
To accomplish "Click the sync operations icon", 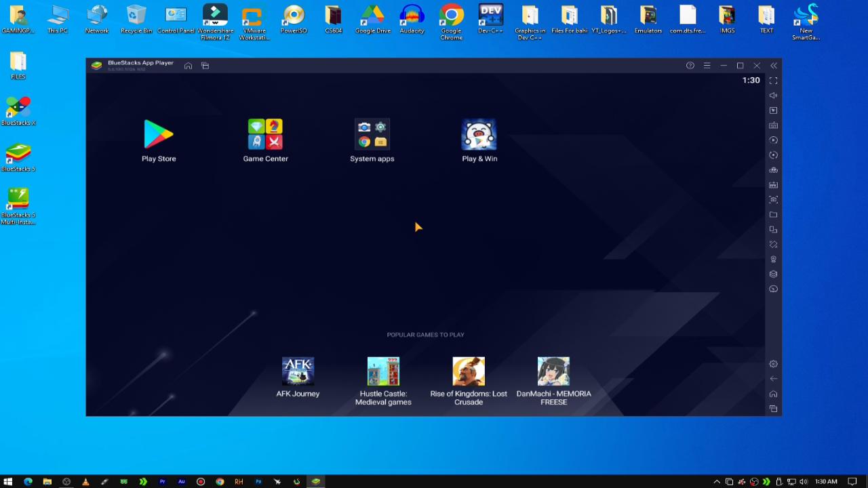I will [773, 140].
